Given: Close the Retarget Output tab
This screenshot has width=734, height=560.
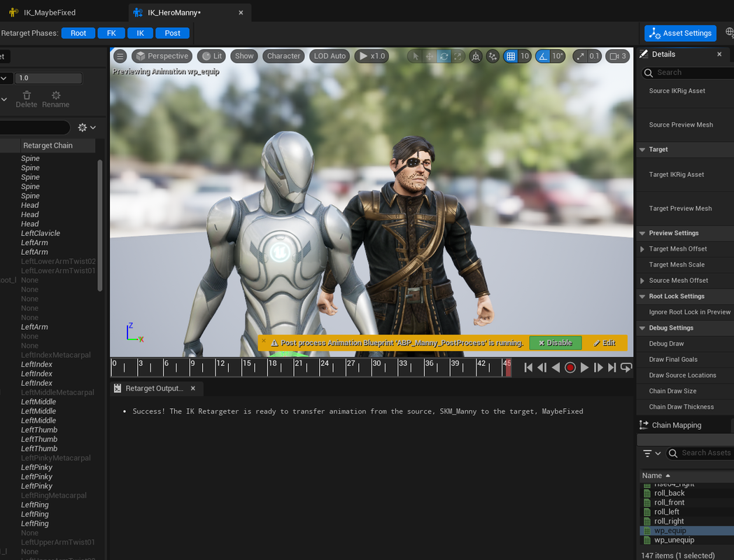Looking at the screenshot, I should point(193,388).
